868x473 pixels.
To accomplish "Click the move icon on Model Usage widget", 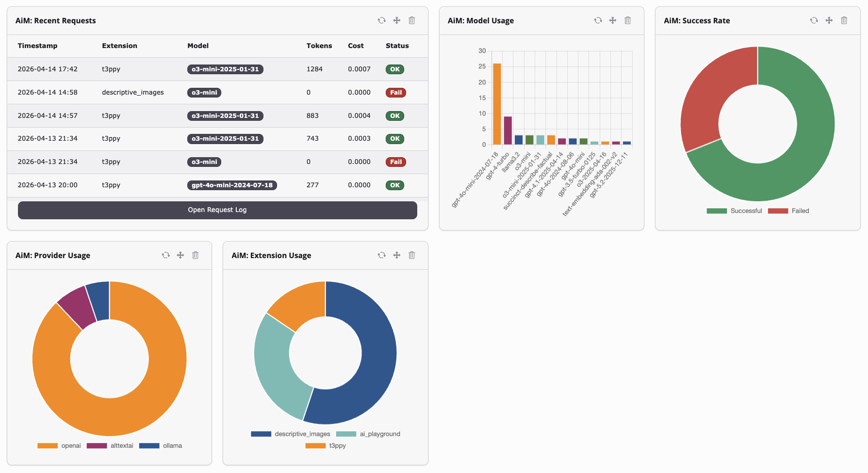I will click(x=613, y=20).
